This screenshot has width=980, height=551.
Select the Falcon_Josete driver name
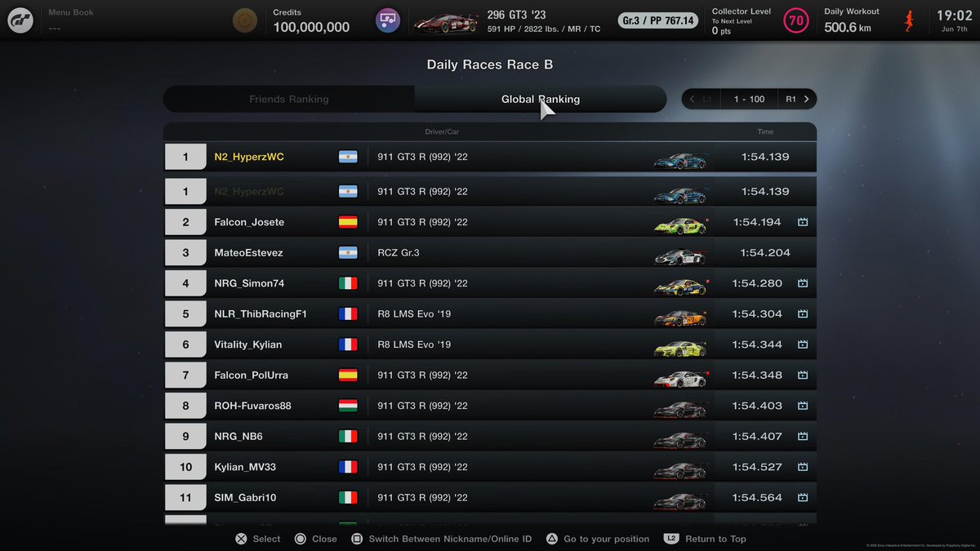249,222
